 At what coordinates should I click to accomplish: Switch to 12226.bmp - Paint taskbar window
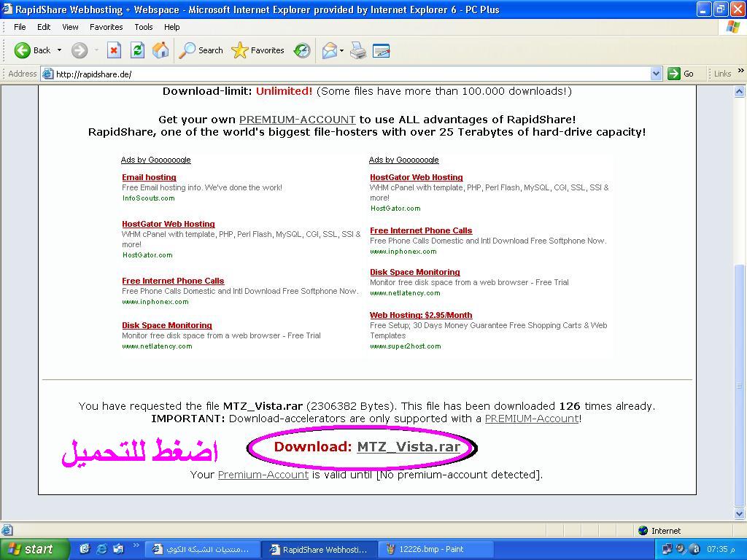tap(436, 549)
